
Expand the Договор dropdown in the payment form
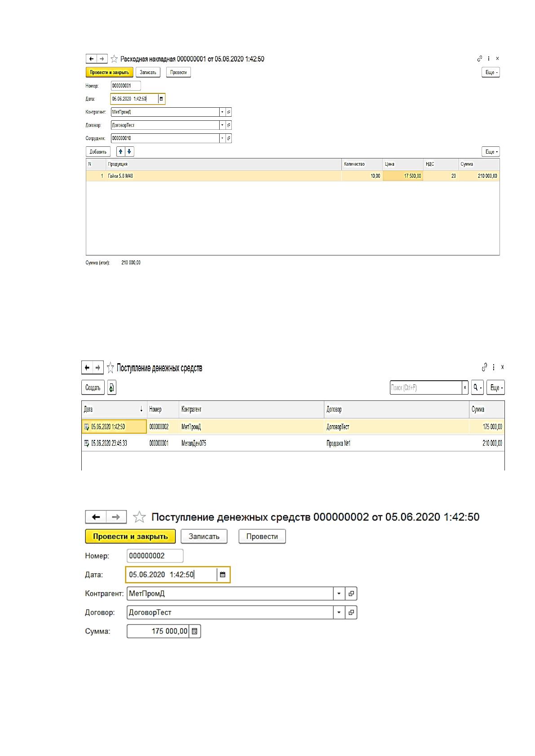pos(339,612)
